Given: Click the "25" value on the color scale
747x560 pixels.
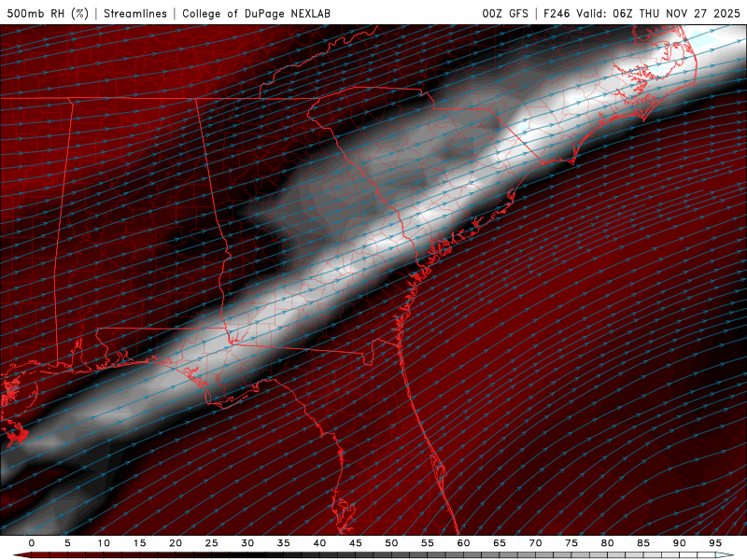Looking at the screenshot, I should point(212,543).
